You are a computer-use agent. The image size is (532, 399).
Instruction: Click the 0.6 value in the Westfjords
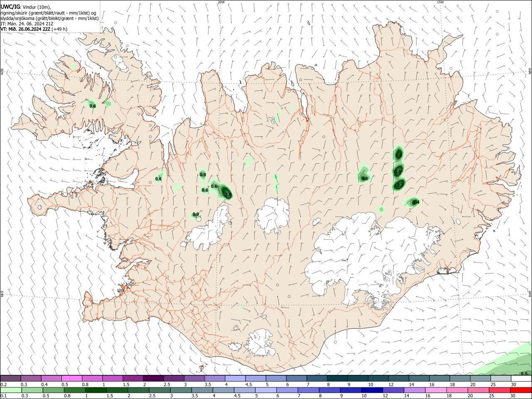93,106
